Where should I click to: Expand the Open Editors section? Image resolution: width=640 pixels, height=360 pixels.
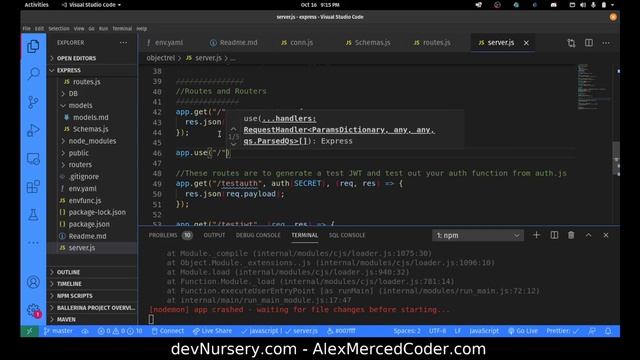92,58
